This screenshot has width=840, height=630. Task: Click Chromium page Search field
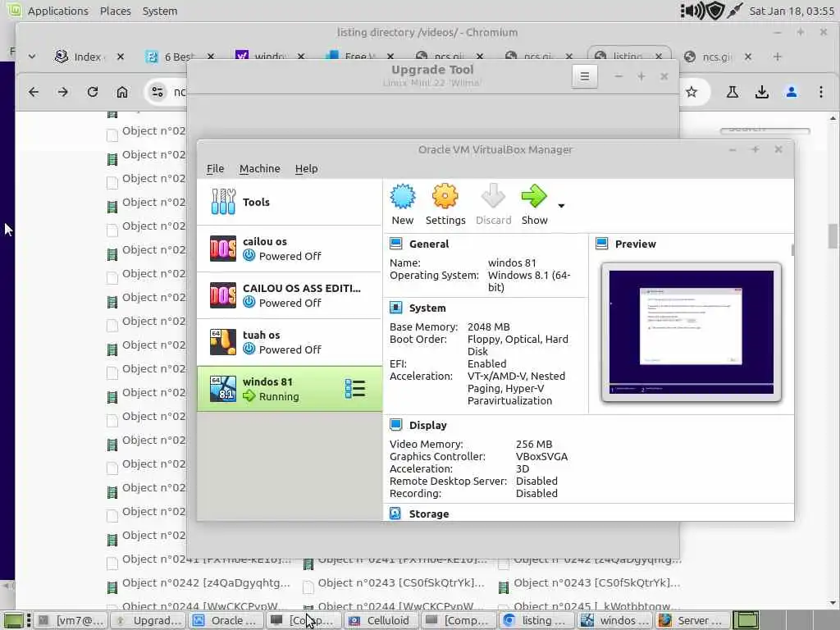click(x=765, y=130)
